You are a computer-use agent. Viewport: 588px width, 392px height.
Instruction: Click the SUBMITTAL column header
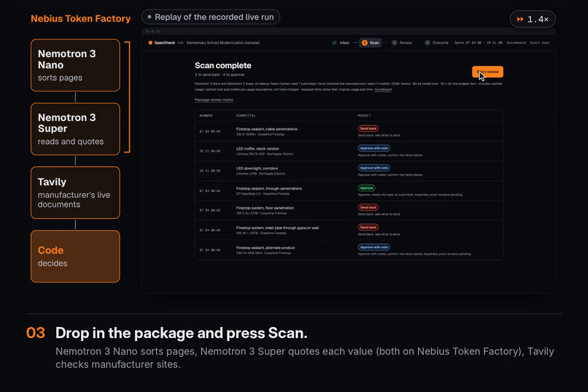pyautogui.click(x=246, y=115)
